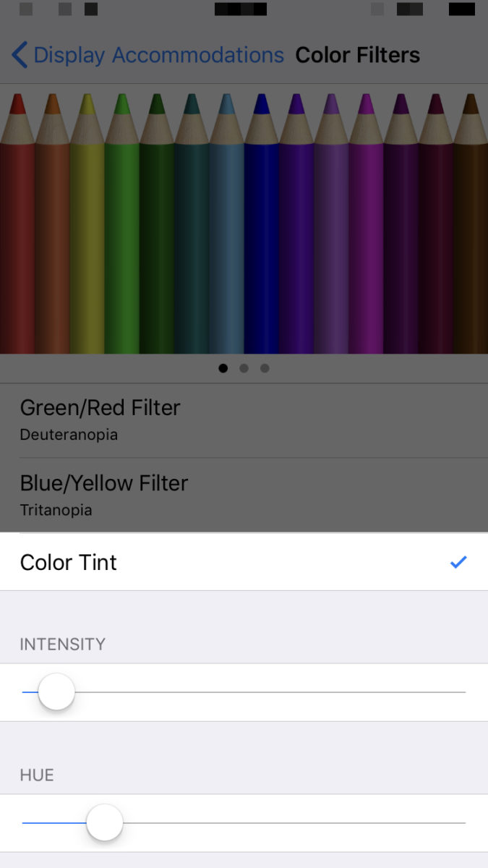Click the back chevron arrow
488x868 pixels.
point(18,54)
